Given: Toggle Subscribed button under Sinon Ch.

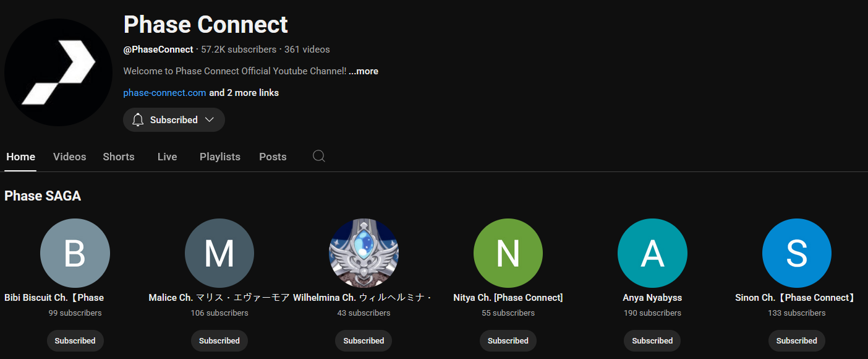Looking at the screenshot, I should (x=796, y=340).
